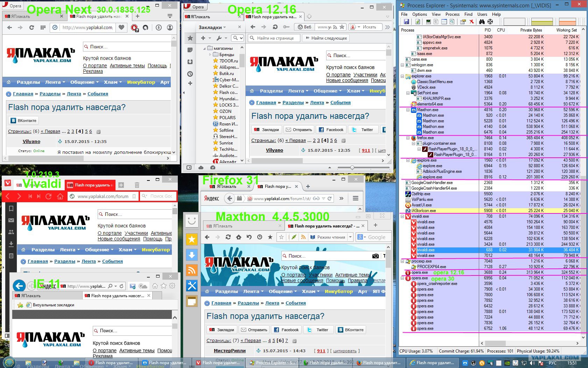Collapse the vivaldi.exe process tree

coord(402,216)
